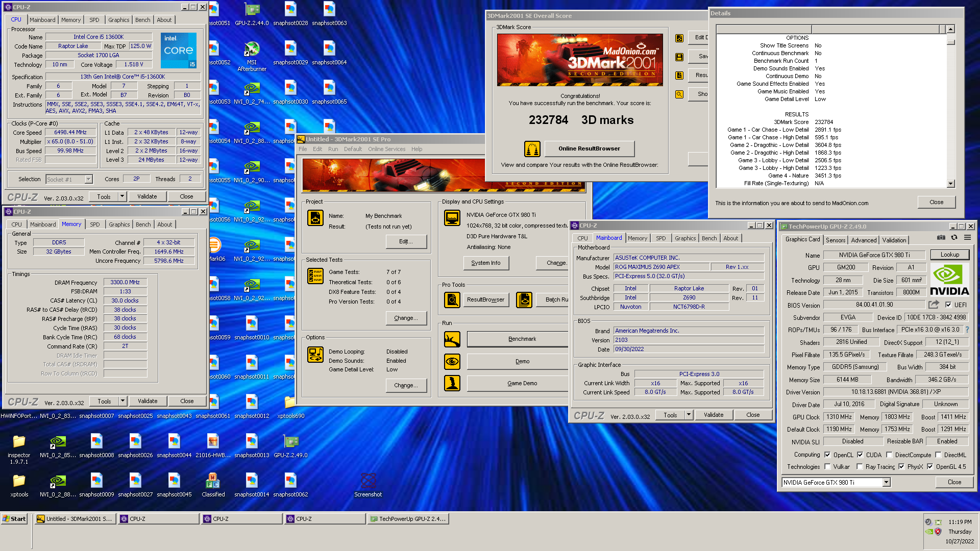Click the taskbar clock showing 11:19 PM
980x551 pixels.
pos(960,522)
